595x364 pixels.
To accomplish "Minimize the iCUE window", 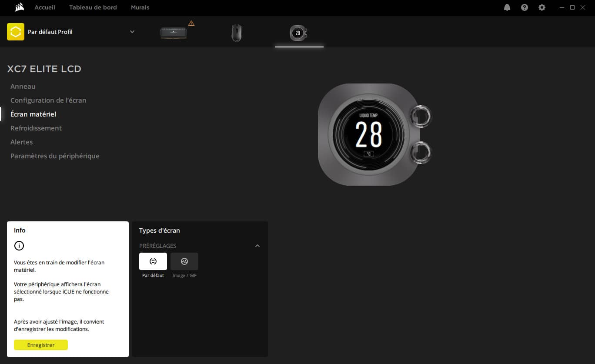I will tap(562, 7).
